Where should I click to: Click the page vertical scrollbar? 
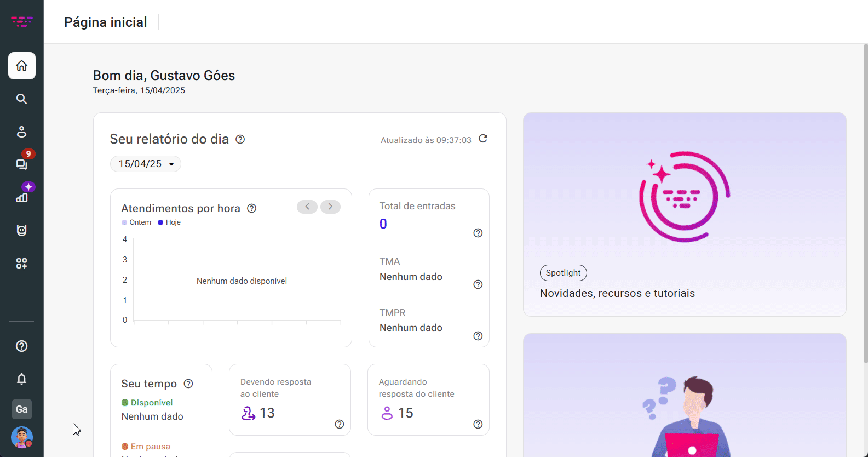click(x=865, y=203)
